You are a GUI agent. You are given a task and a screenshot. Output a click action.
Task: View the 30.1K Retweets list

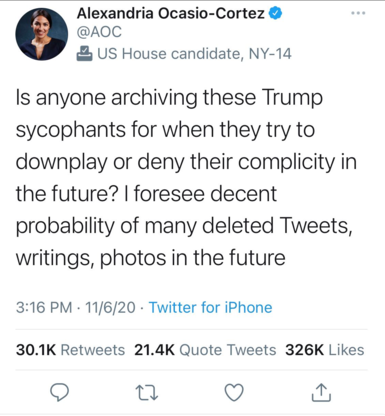(70, 350)
